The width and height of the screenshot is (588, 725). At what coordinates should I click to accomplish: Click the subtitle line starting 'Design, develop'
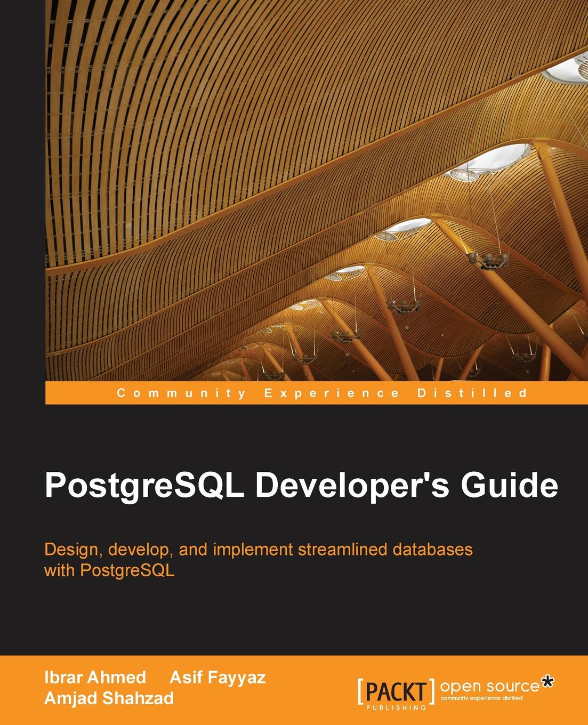point(258,549)
